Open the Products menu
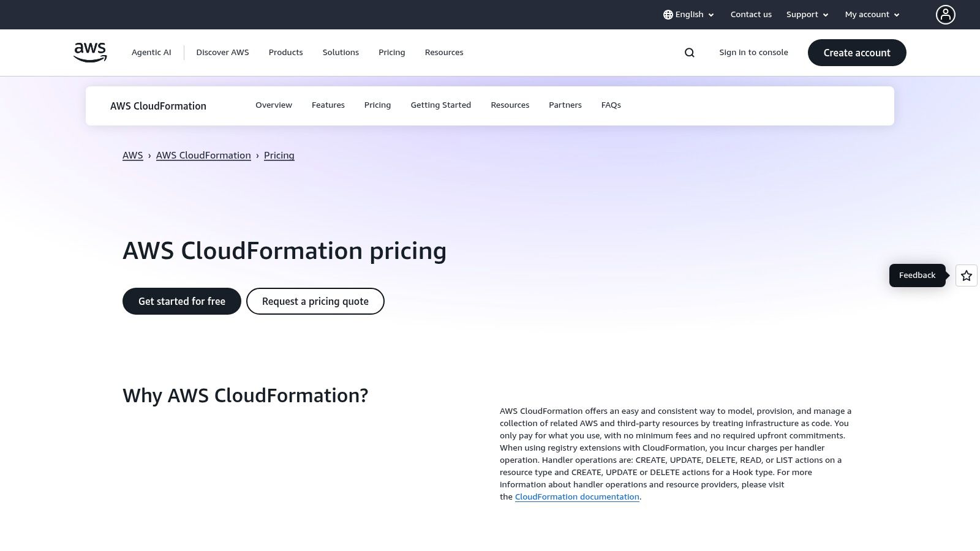 (x=285, y=53)
